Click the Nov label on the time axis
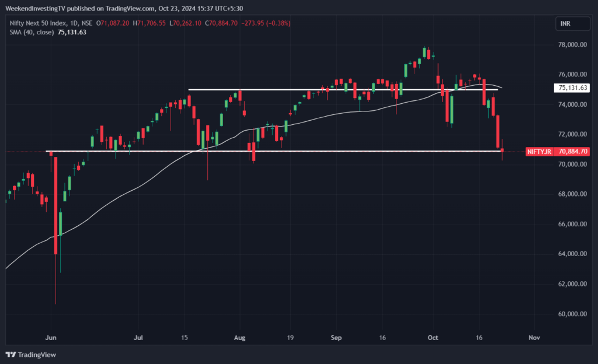This screenshot has height=364, width=598. [533, 337]
